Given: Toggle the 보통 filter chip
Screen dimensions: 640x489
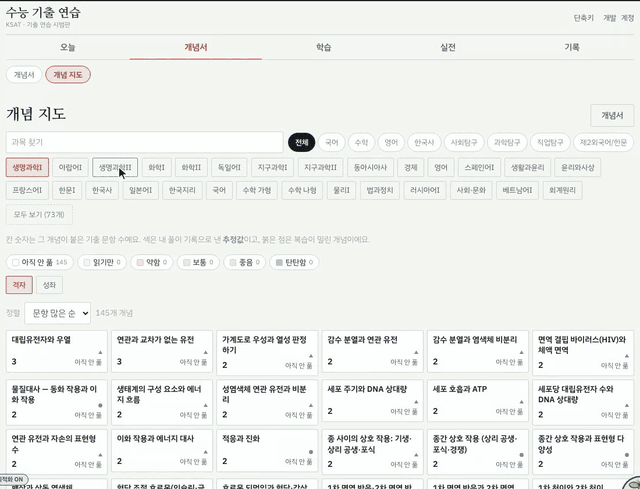Looking at the screenshot, I should point(198,262).
